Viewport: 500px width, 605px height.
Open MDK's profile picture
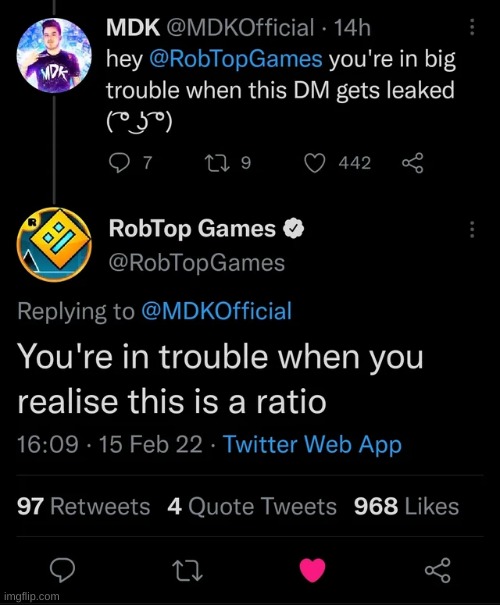pos(54,56)
